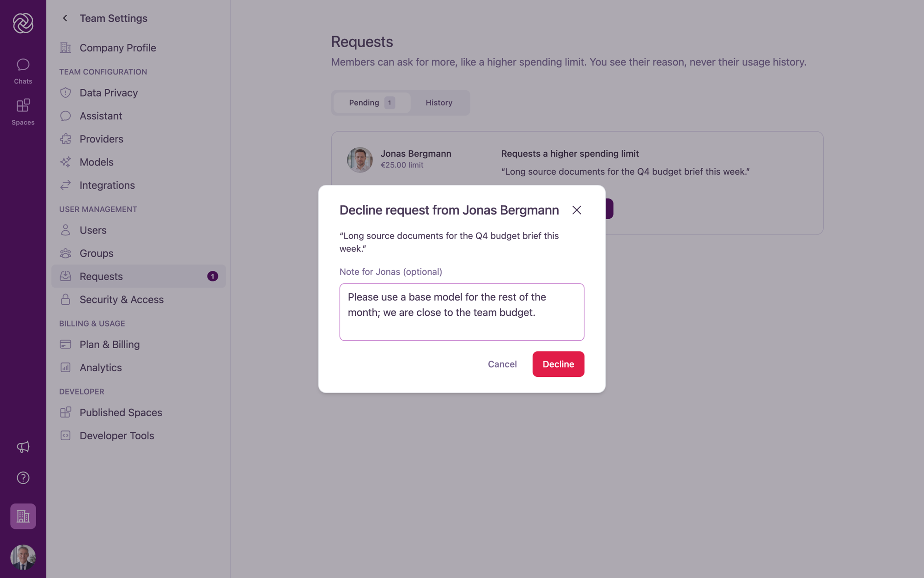Image resolution: width=924 pixels, height=578 pixels.
Task: Confirm with the red Decline button
Action: 558,364
